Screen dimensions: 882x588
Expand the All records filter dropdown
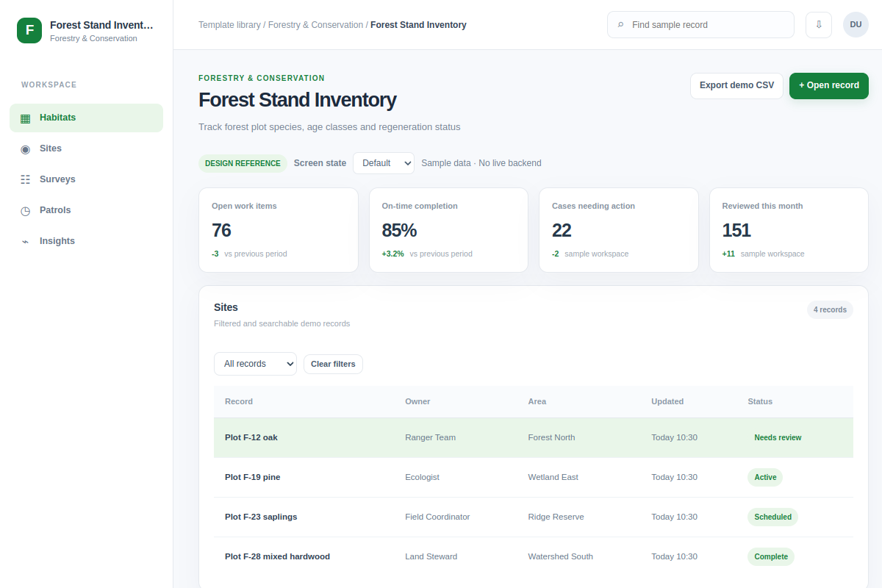point(255,364)
